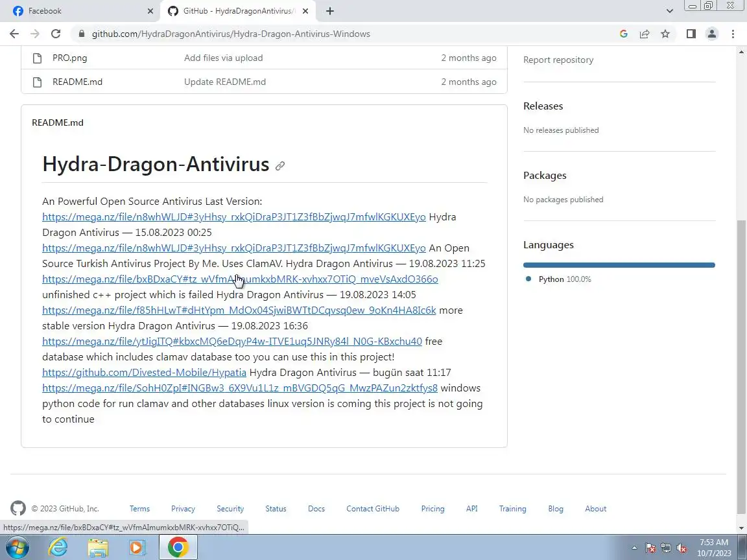Open second mega.nz n8whWLJD link
Screen dimensions: 747x560
[234, 248]
